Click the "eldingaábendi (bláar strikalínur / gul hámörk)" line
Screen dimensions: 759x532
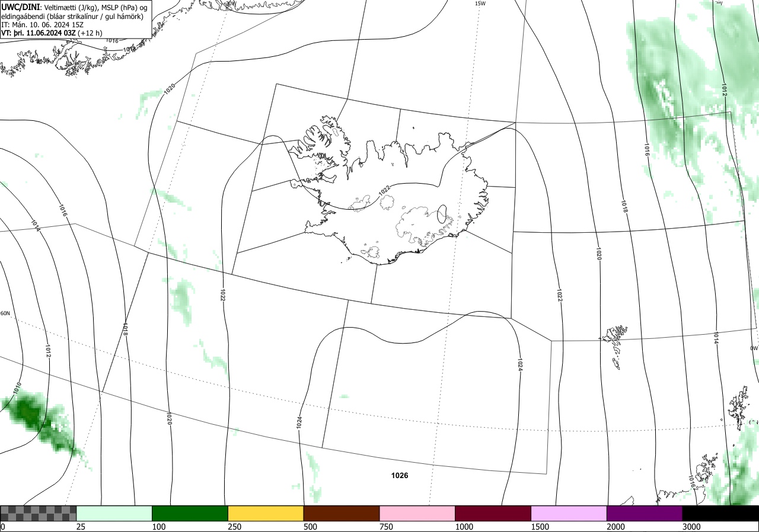point(72,16)
